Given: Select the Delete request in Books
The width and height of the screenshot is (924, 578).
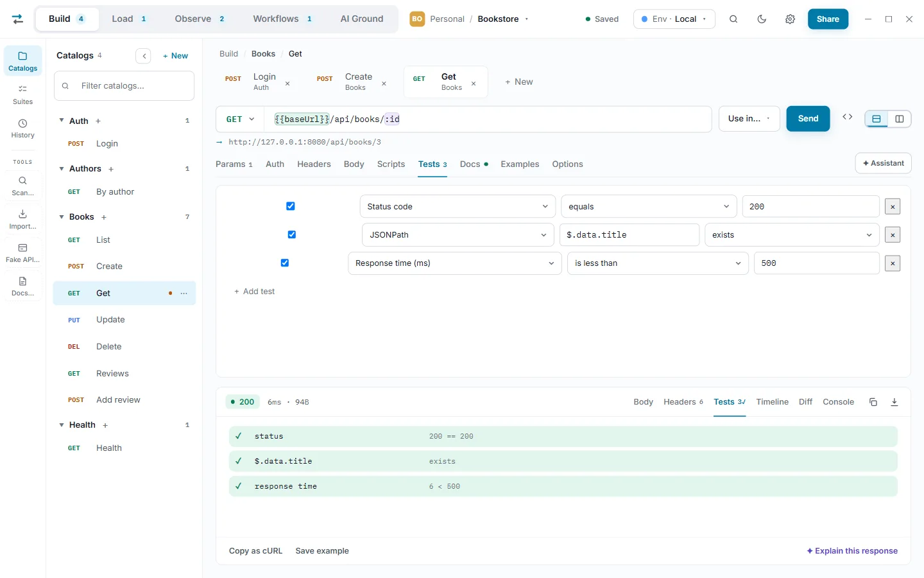Looking at the screenshot, I should 124,347.
